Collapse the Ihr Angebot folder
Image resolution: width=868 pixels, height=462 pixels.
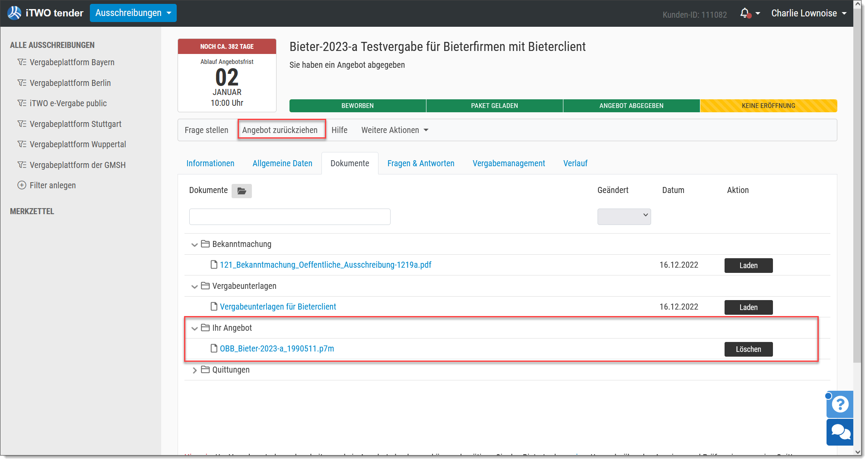(194, 328)
